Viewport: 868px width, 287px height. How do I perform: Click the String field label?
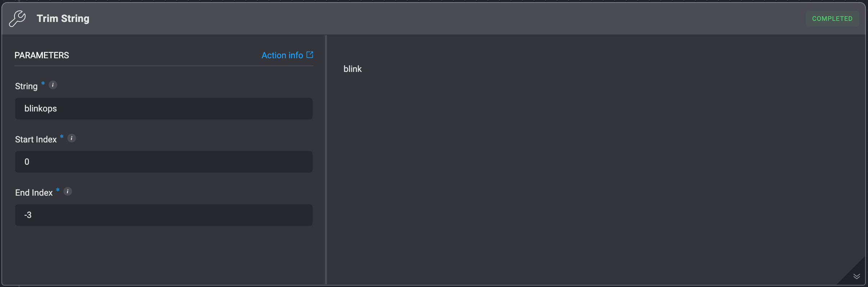(26, 86)
